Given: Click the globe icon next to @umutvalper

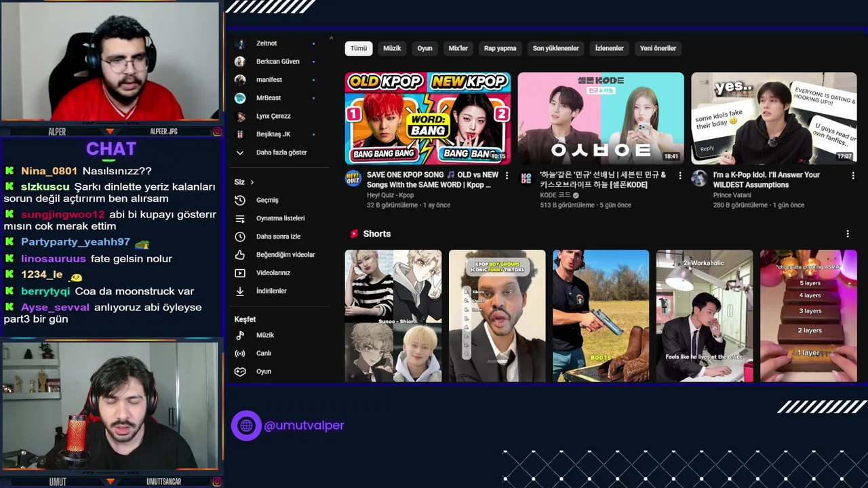Looking at the screenshot, I should [246, 426].
